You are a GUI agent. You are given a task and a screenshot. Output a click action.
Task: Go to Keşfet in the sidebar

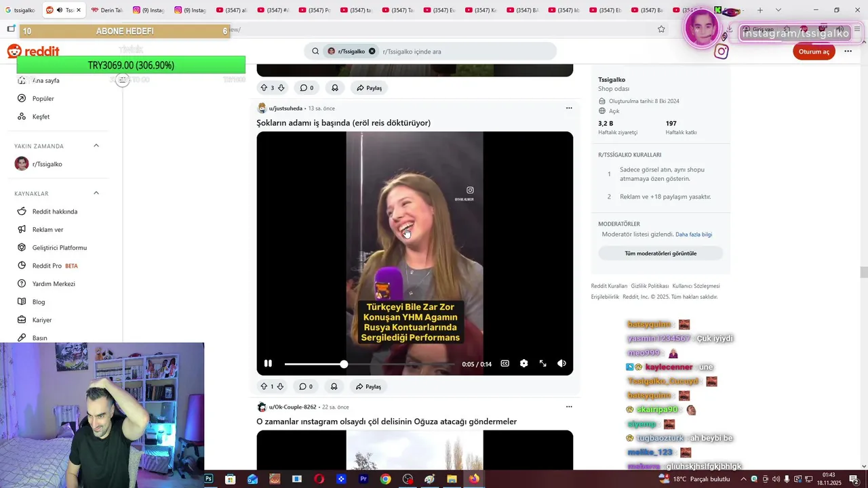click(41, 117)
